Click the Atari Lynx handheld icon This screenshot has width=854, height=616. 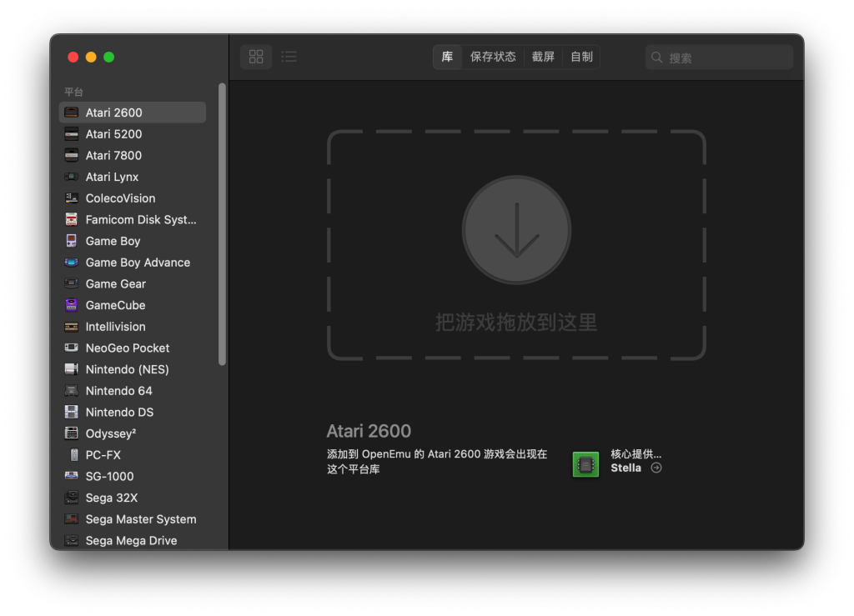click(x=72, y=177)
